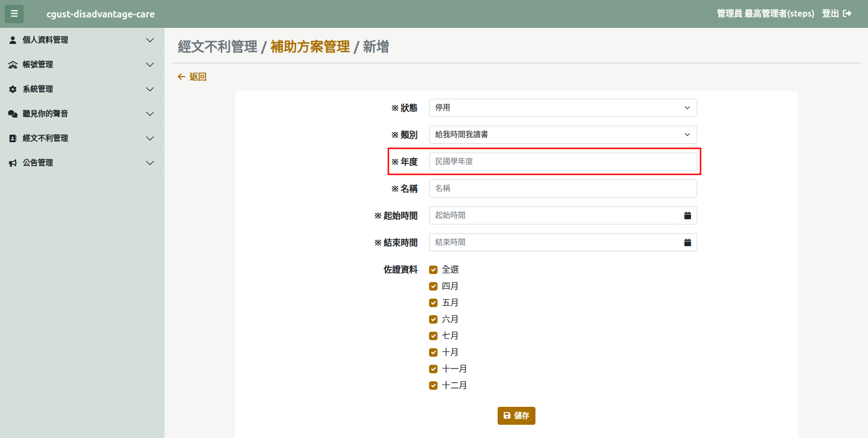This screenshot has width=868, height=438.
Task: Expand the 經文不利管理 sidebar chevron
Action: pos(150,138)
